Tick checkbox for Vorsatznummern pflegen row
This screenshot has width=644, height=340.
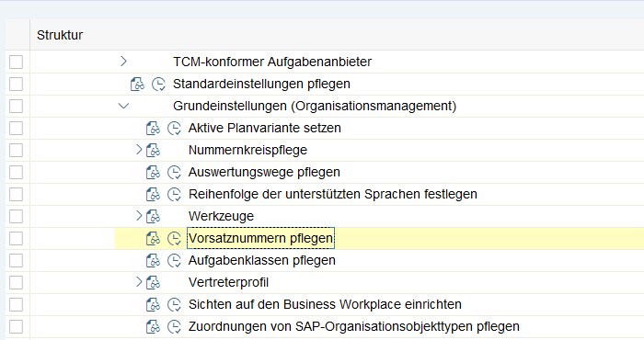tap(16, 239)
